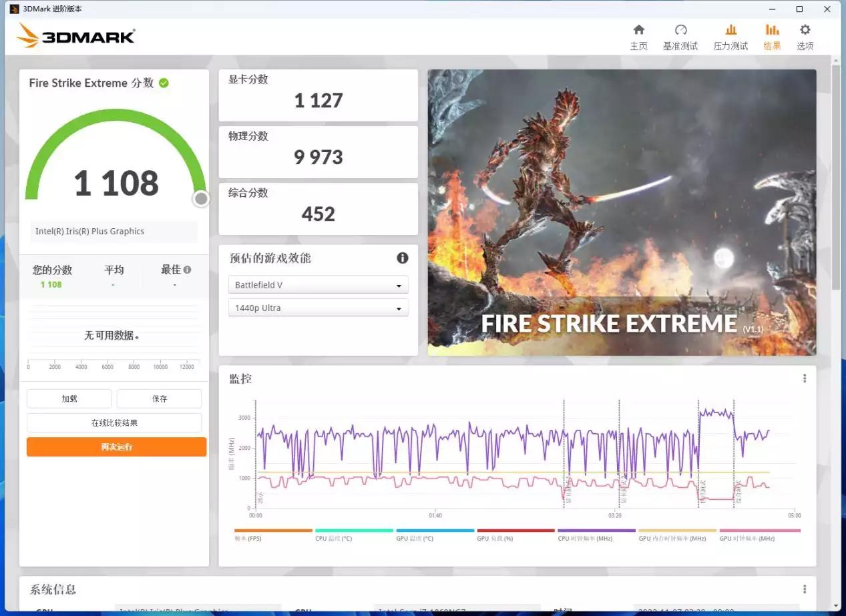Open 压力测试 stress test icon
Screen dimensions: 846x616
tap(730, 30)
